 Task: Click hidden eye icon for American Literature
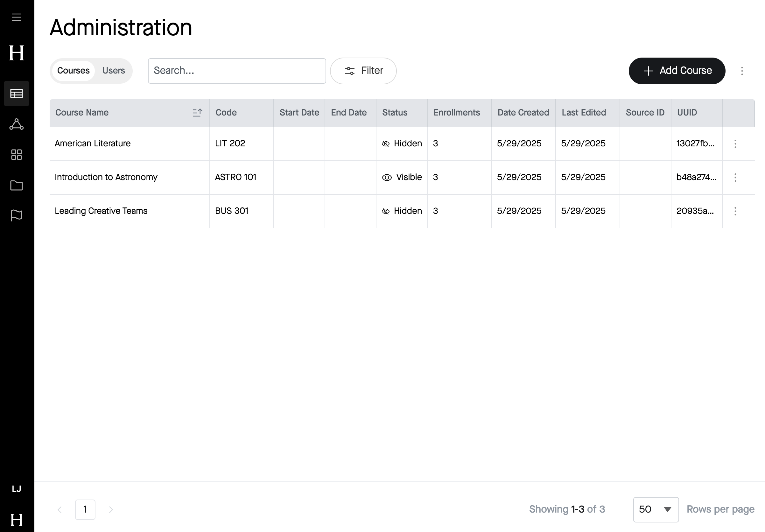point(385,143)
